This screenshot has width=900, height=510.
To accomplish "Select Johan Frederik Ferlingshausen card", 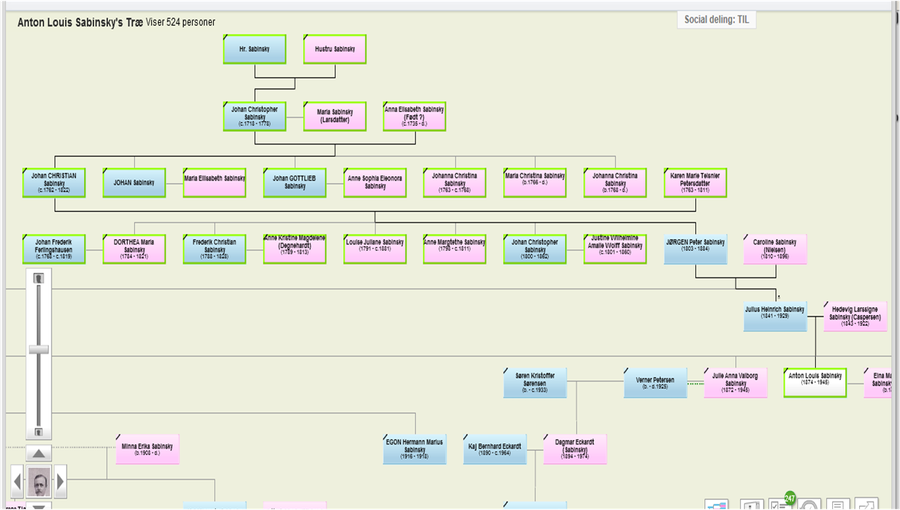I will coord(54,249).
